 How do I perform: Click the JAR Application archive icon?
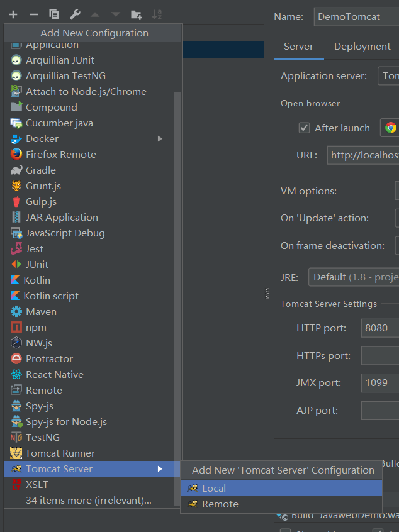16,217
